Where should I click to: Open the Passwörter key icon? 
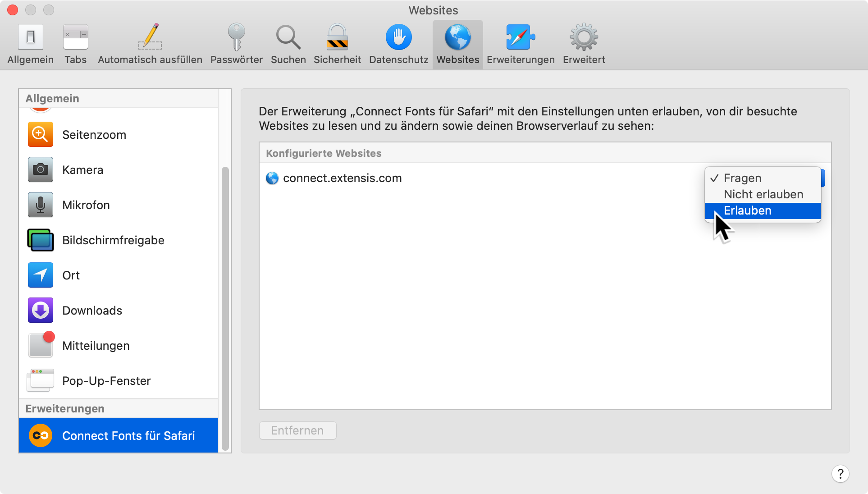click(236, 37)
